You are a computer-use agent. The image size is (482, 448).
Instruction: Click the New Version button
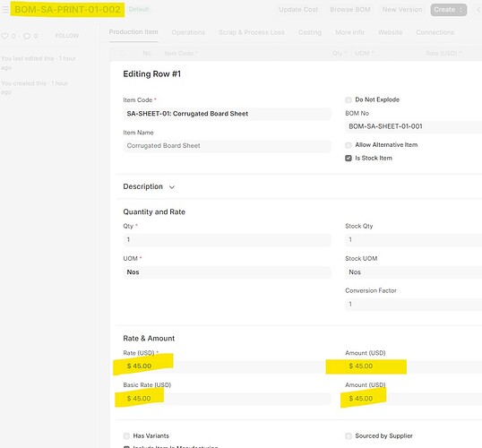click(402, 10)
